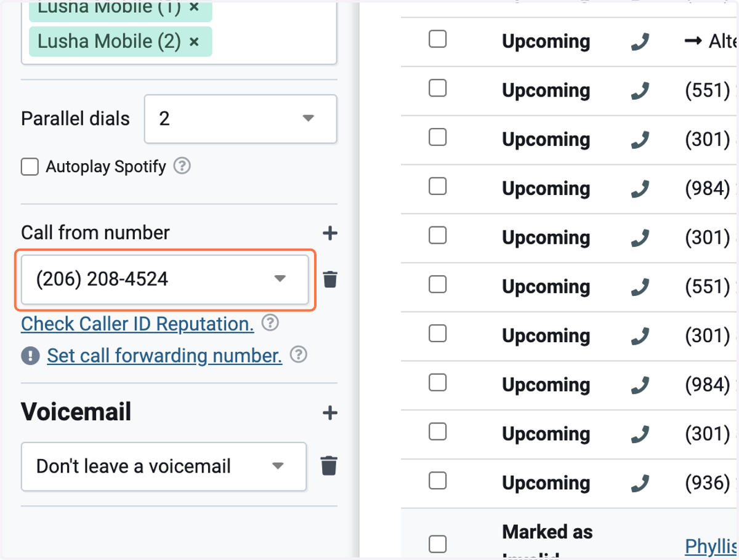Remove the Lusha Mobile (1) tag
739x560 pixels.
point(194,7)
